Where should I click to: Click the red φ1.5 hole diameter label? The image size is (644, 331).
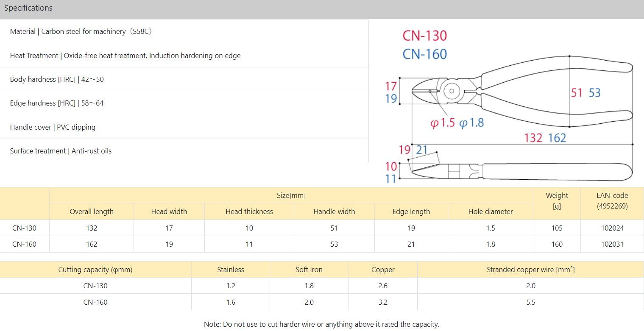442,123
